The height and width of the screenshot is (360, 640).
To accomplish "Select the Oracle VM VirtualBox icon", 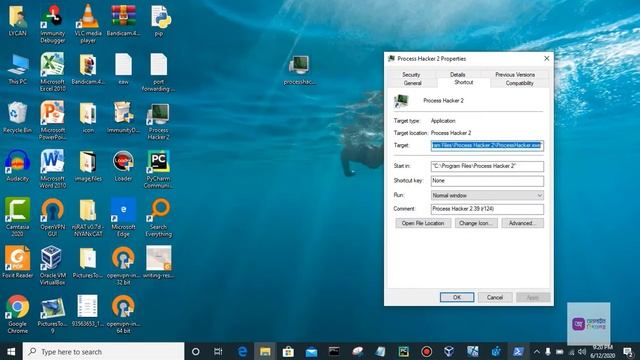I will click(53, 265).
